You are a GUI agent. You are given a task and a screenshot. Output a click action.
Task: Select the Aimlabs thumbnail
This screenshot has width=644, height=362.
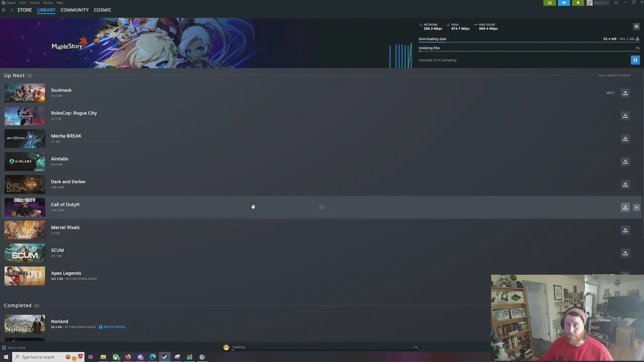coord(25,161)
